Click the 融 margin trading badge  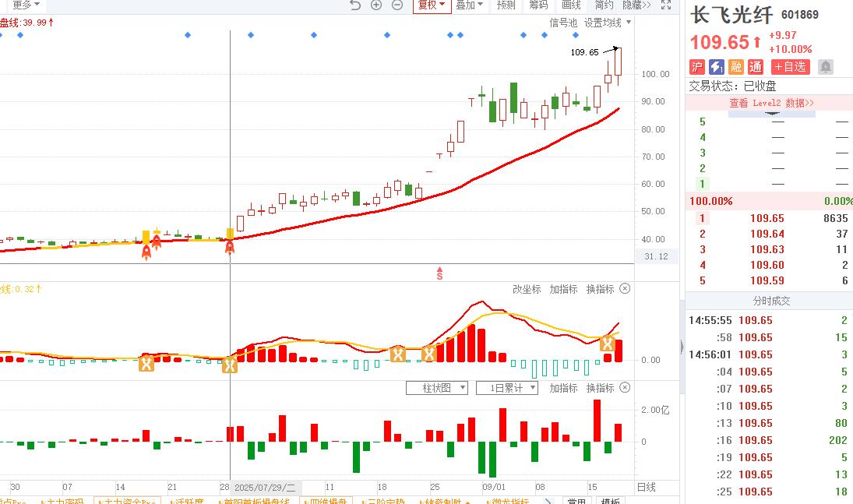735,67
